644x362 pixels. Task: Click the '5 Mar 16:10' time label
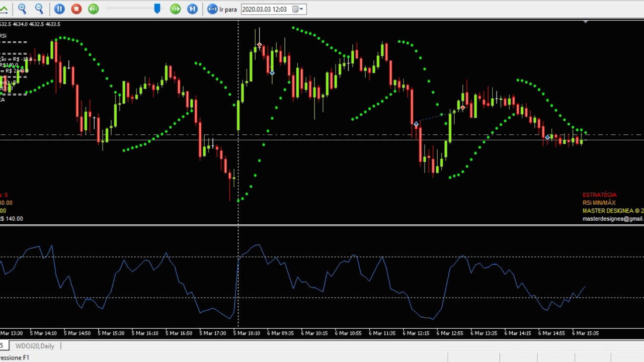point(145,333)
